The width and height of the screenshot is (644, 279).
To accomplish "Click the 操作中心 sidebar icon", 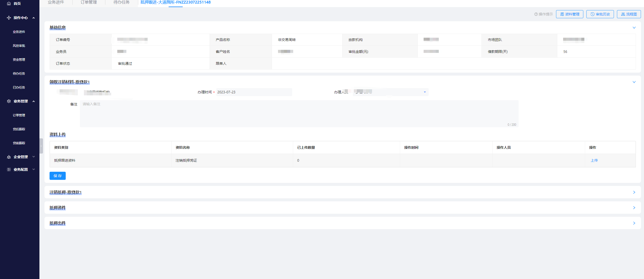I will pos(9,18).
